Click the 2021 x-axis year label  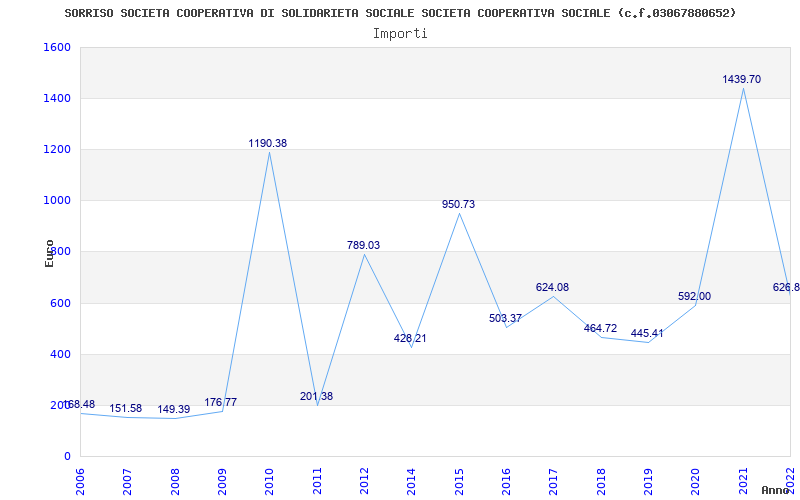tap(743, 481)
